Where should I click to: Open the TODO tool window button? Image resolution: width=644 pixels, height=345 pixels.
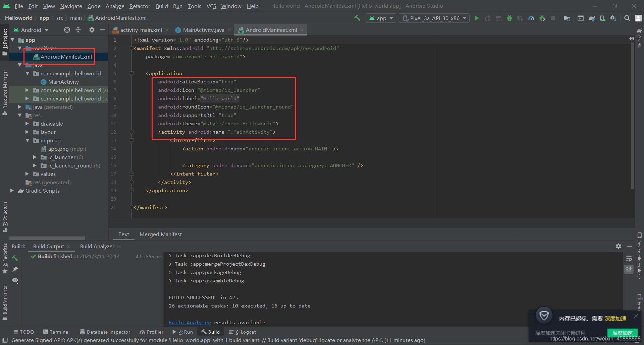(23, 332)
